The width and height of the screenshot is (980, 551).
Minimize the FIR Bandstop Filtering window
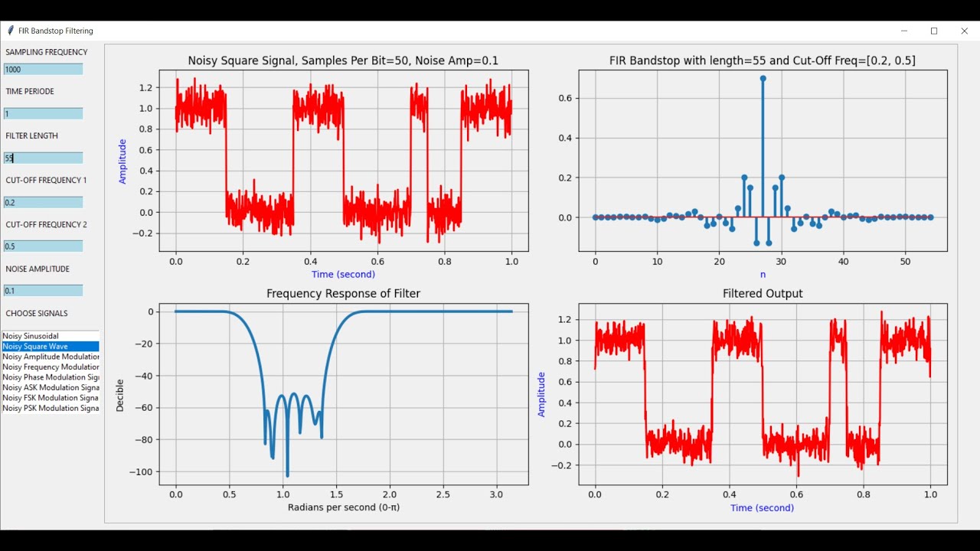[x=904, y=31]
